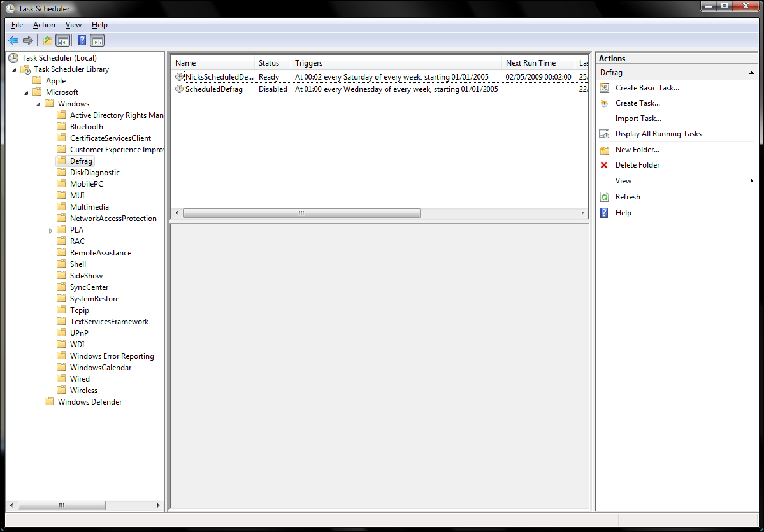Viewport: 764px width, 532px height.
Task: Click the Create Task icon
Action: tap(604, 103)
